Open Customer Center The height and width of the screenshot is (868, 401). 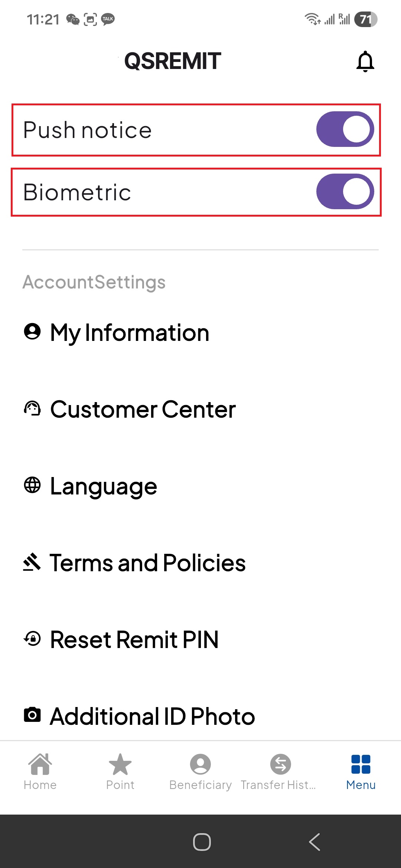click(x=143, y=410)
